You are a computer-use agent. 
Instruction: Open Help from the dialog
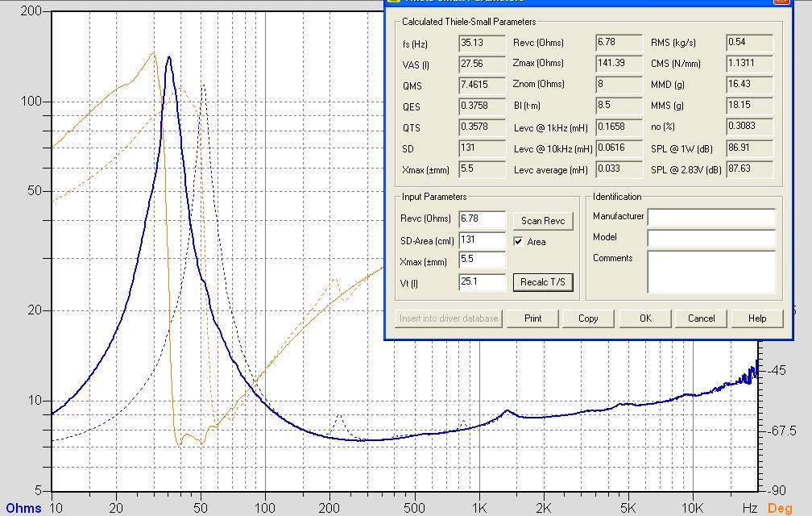click(757, 318)
